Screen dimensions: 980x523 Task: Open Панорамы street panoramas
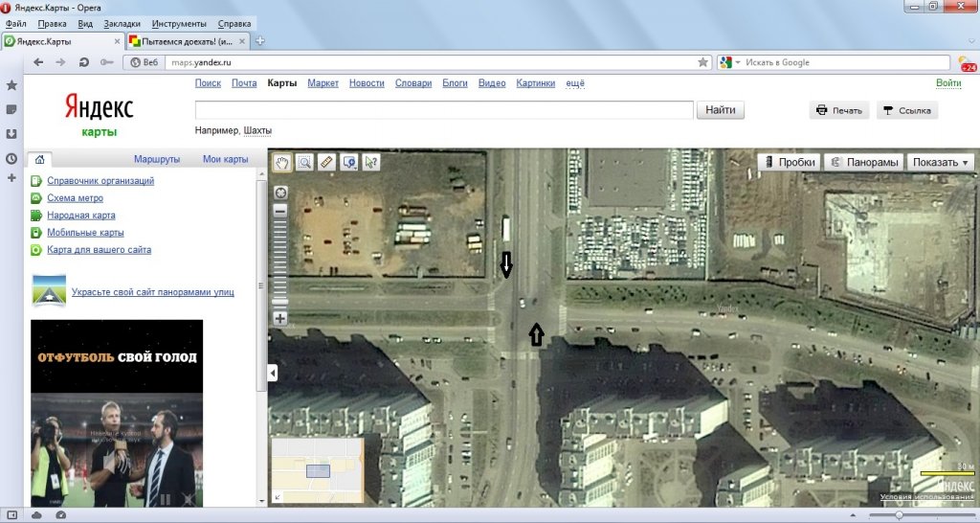click(864, 162)
